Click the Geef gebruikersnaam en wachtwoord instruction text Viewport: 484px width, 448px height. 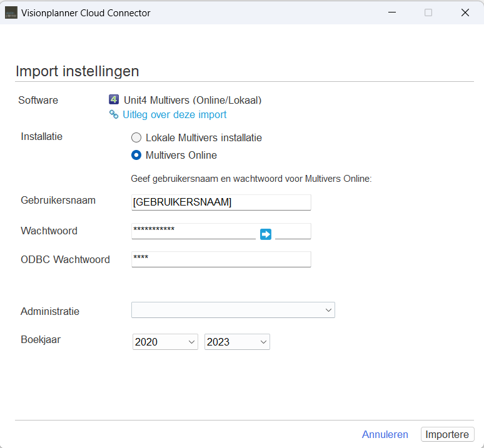(x=251, y=179)
